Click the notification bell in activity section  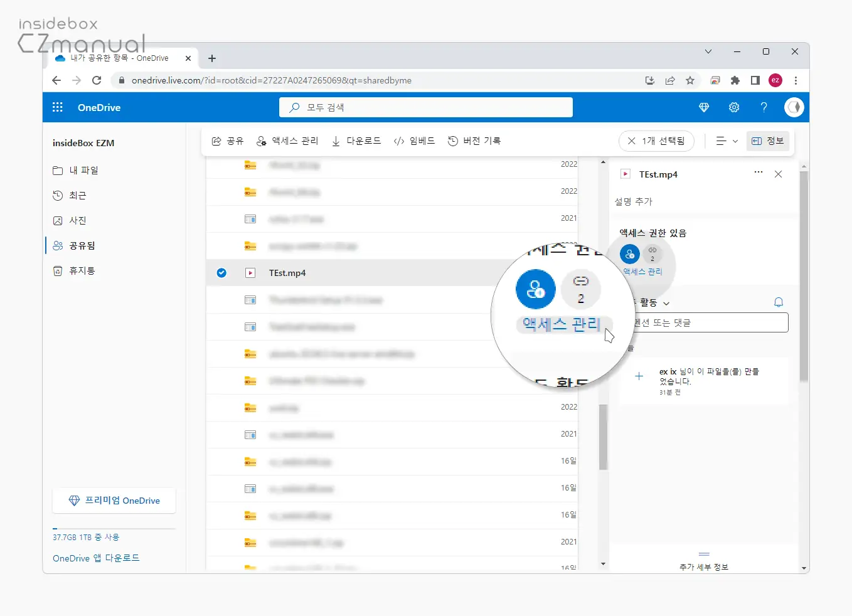(779, 302)
